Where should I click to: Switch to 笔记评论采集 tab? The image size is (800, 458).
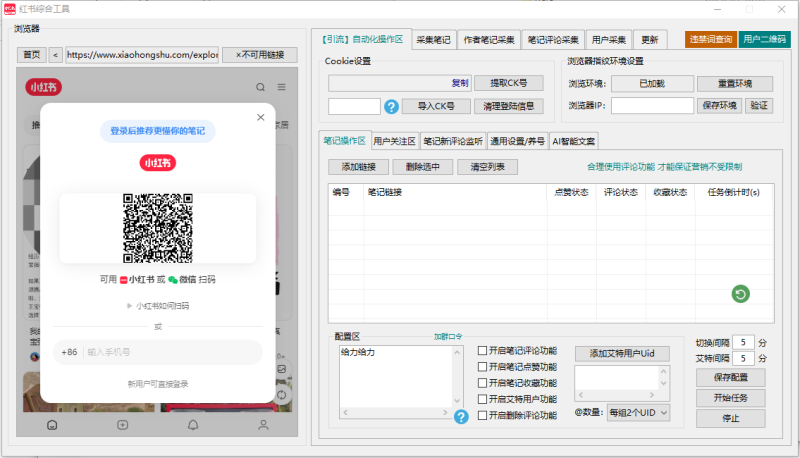tap(553, 40)
